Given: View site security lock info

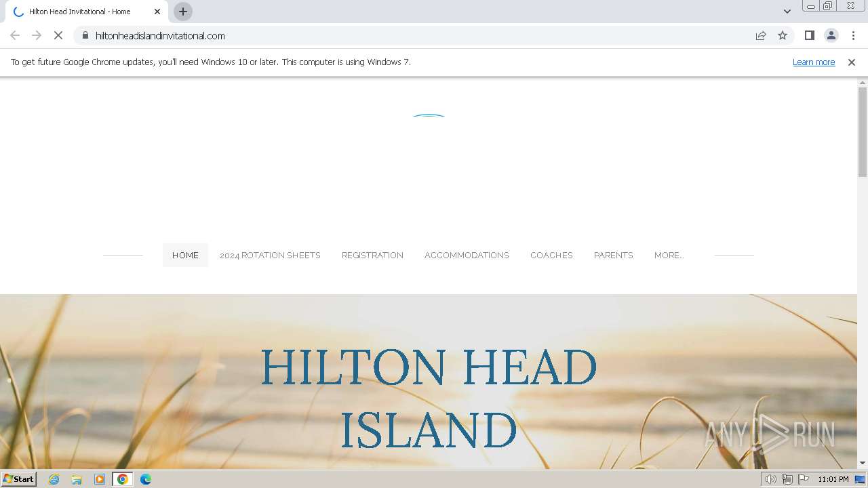Looking at the screenshot, I should click(85, 35).
